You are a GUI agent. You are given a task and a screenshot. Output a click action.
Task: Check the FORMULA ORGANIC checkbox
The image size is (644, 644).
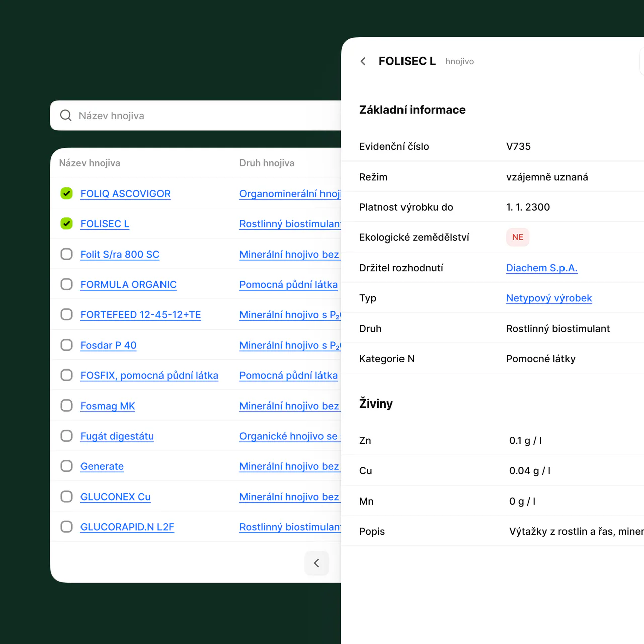point(66,284)
